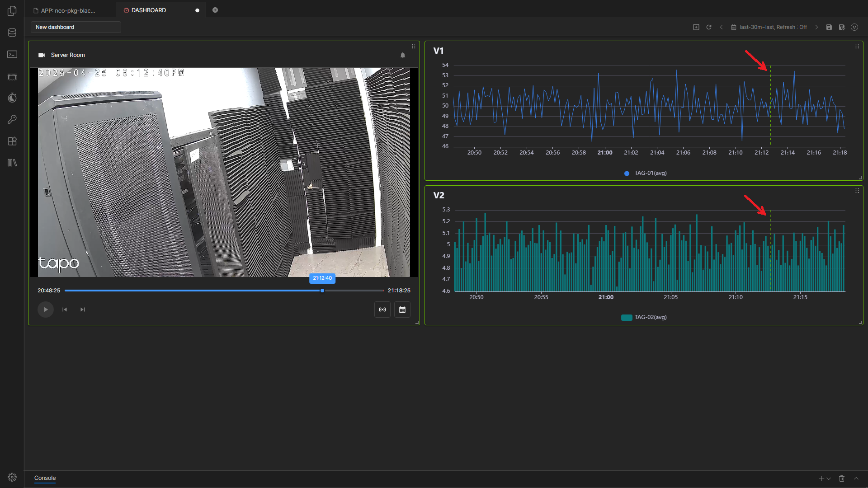Open a new tab with plus button
868x488 pixels.
click(215, 10)
